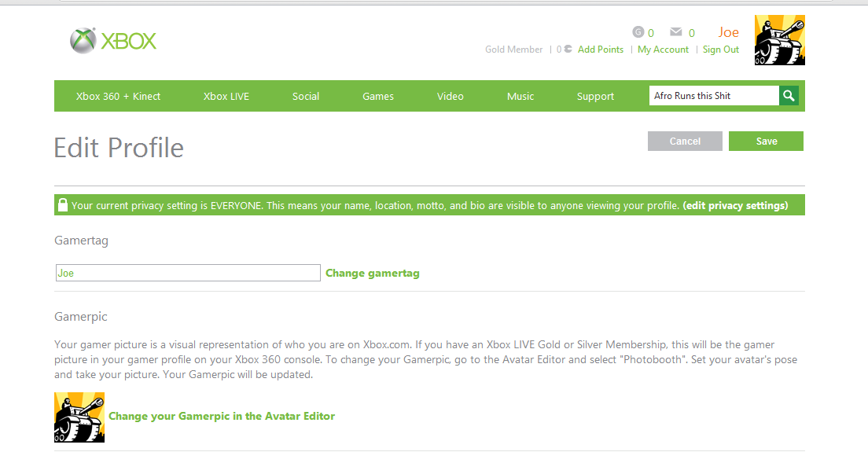Click the Gamerscore G icon

(638, 32)
